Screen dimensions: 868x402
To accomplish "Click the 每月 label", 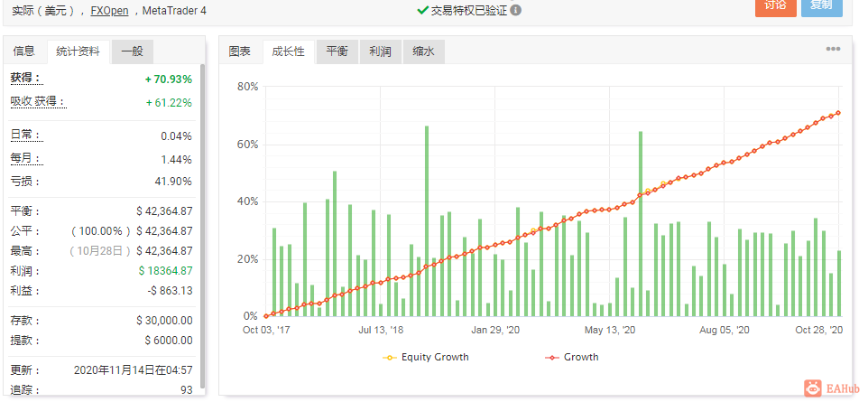I will (x=25, y=159).
